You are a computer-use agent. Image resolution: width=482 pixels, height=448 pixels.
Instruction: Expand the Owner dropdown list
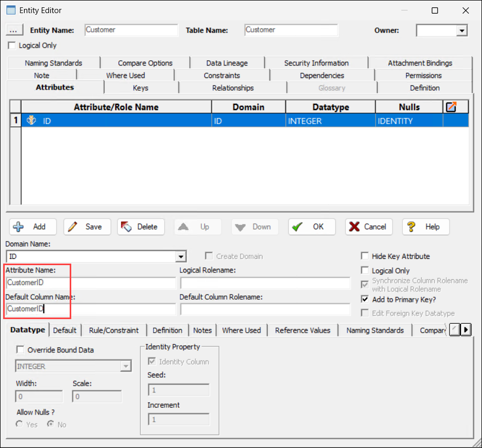pos(462,31)
